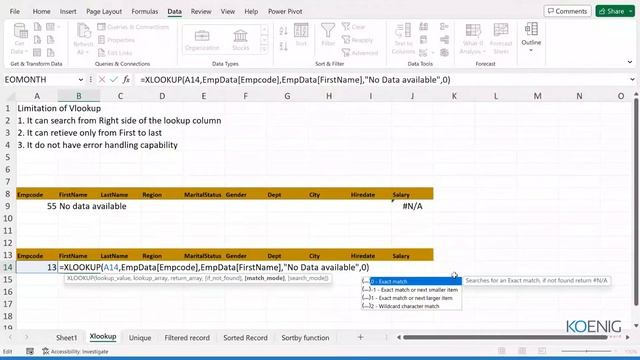The height and width of the screenshot is (360, 640).
Task: Open the Outline dropdown
Action: pyautogui.click(x=531, y=38)
